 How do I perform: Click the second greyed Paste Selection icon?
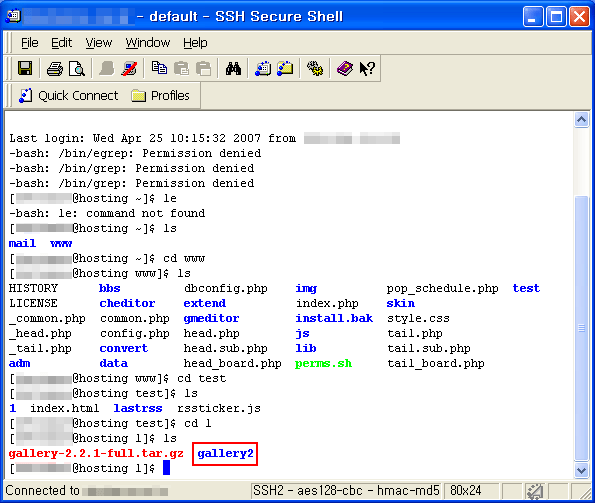[x=203, y=69]
